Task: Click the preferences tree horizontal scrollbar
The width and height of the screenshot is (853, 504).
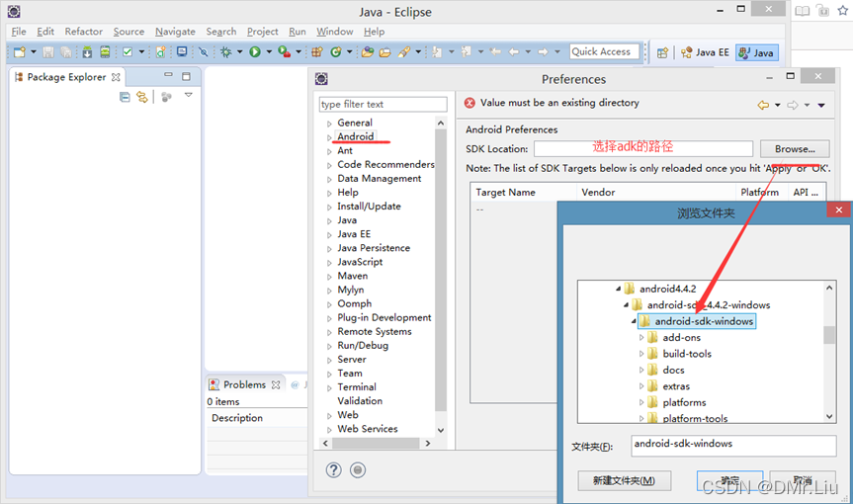Action: point(376,443)
